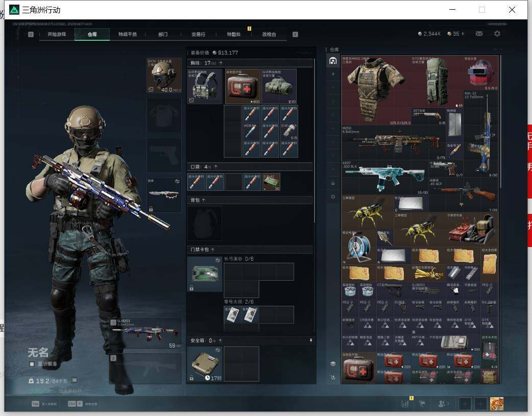532x416 pixels.
Task: Open the 改枪台 tab
Action: pyautogui.click(x=269, y=34)
